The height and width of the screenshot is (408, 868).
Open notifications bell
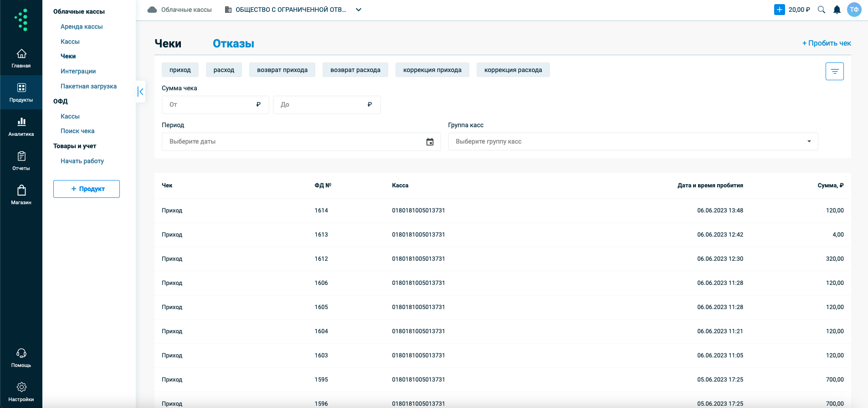837,10
